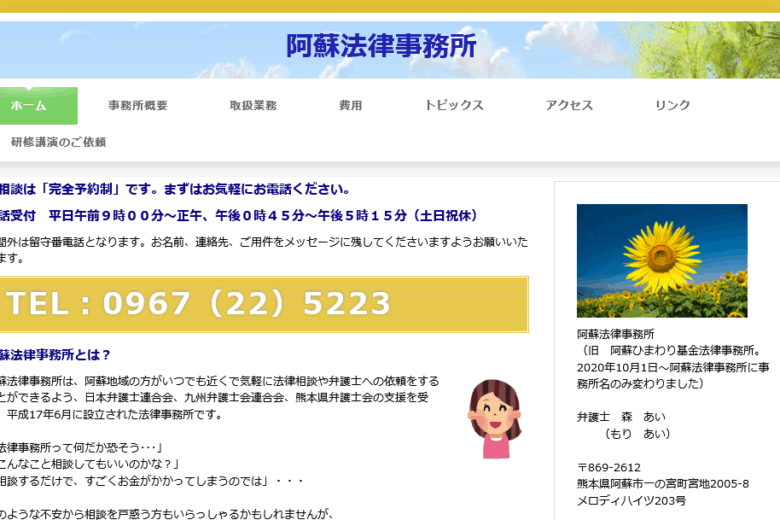Click the 完全予約制 consultation notice heading
The height and width of the screenshot is (520, 780).
174,189
